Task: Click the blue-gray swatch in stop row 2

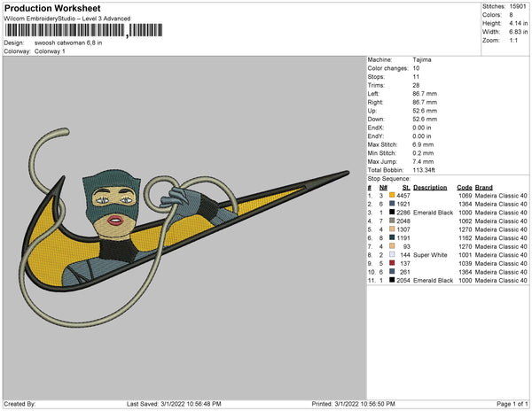Action: point(392,204)
